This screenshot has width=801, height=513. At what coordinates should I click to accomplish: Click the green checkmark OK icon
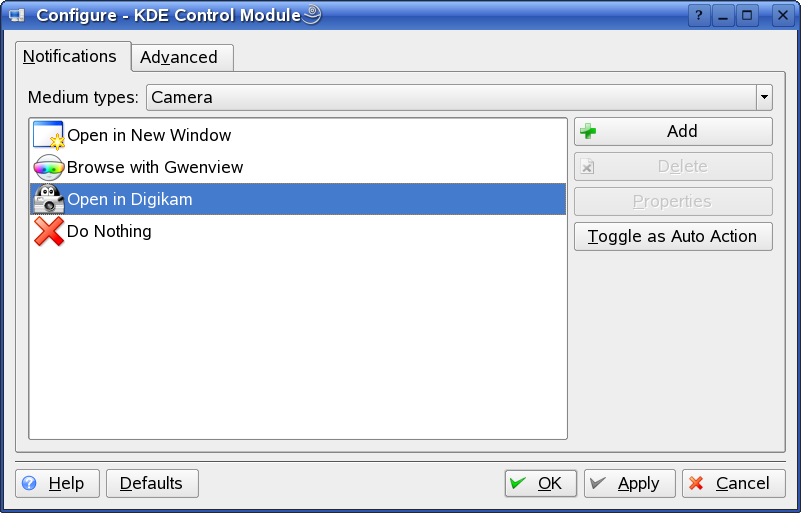coord(518,483)
